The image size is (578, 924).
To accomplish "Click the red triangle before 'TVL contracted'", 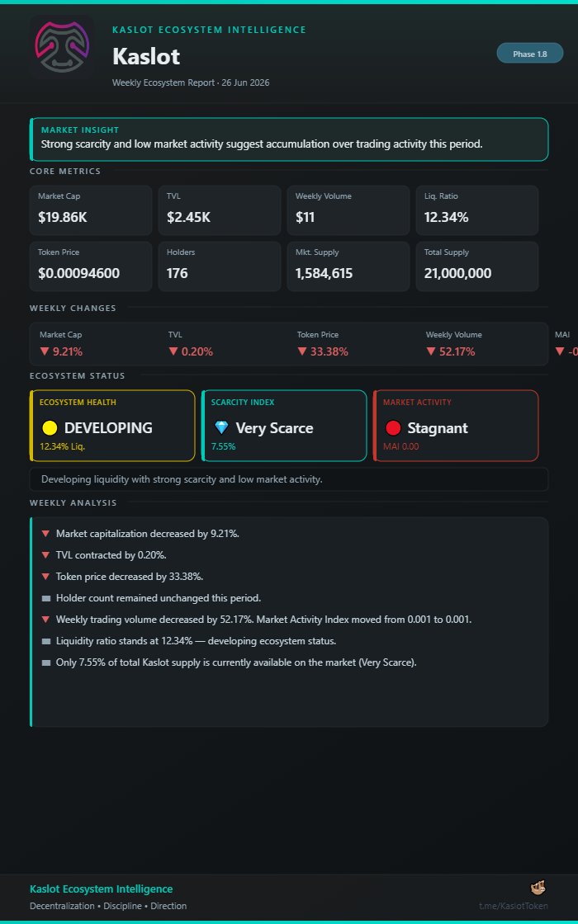I will click(x=45, y=555).
